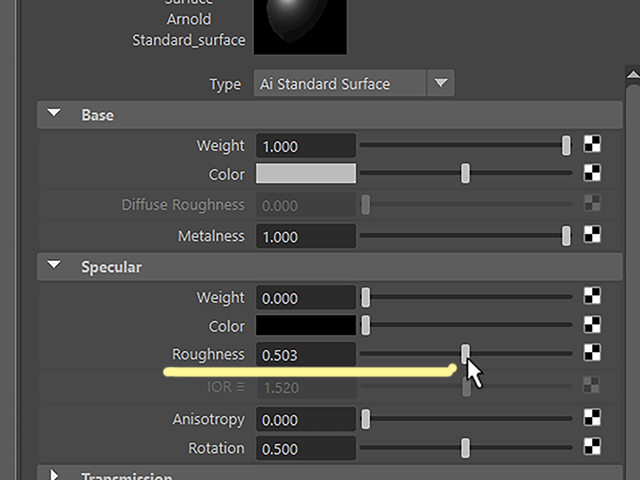640x480 pixels.
Task: Click the Standard_surface label text
Action: pos(189,40)
